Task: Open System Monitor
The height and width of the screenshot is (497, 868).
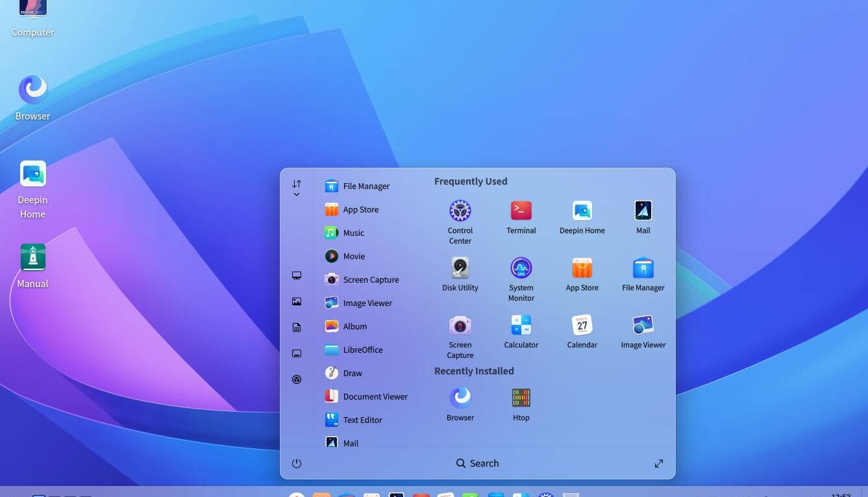Action: point(521,278)
